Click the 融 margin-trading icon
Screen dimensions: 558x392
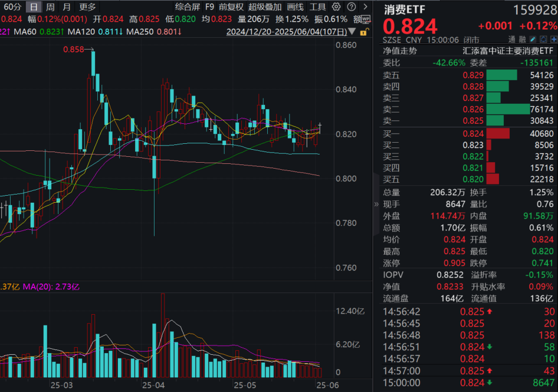[x=522, y=39]
